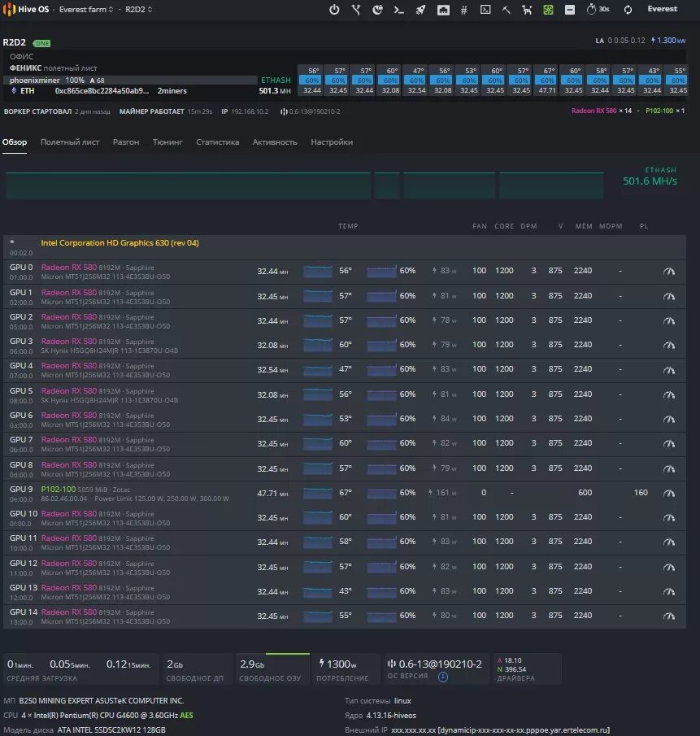Screen dimensions: 700x736
Task: Open tuning gauge icon for GPU 14
Action: (669, 616)
